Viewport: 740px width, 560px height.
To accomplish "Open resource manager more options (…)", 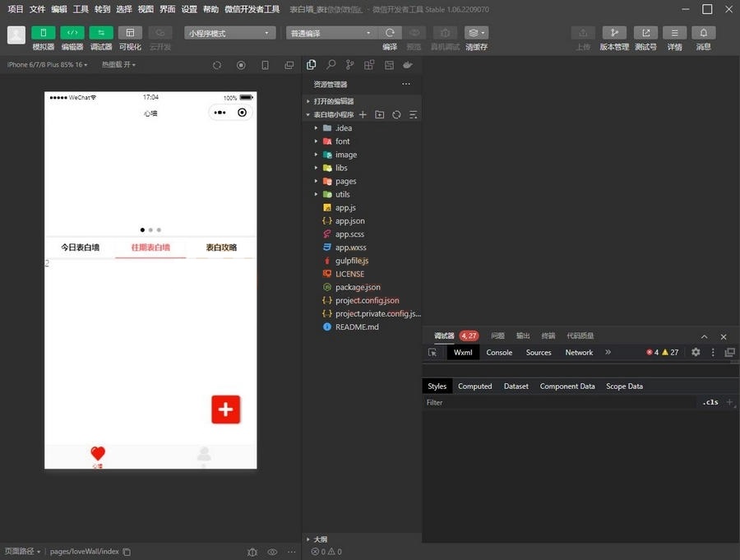I will click(406, 84).
